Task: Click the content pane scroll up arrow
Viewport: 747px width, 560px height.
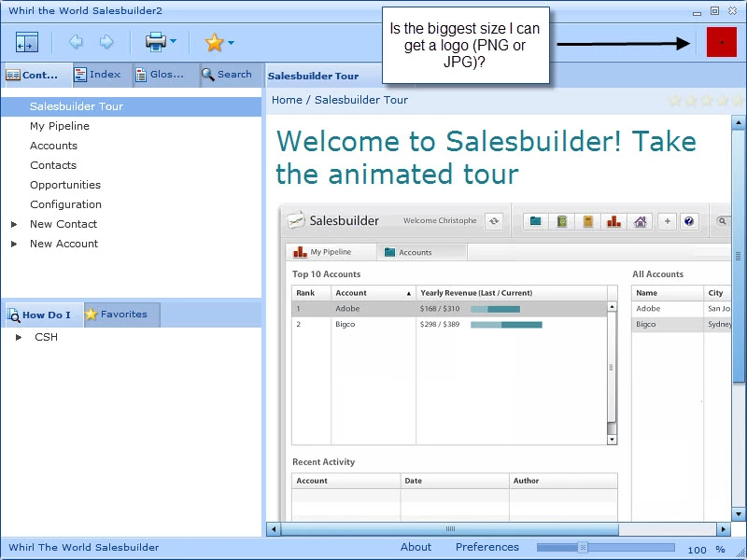Action: [x=739, y=123]
